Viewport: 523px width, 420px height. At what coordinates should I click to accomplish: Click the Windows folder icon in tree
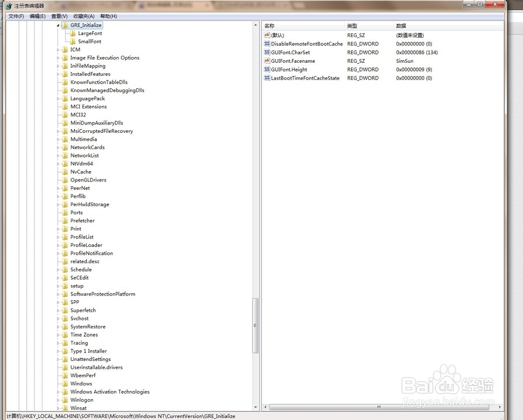[65, 383]
